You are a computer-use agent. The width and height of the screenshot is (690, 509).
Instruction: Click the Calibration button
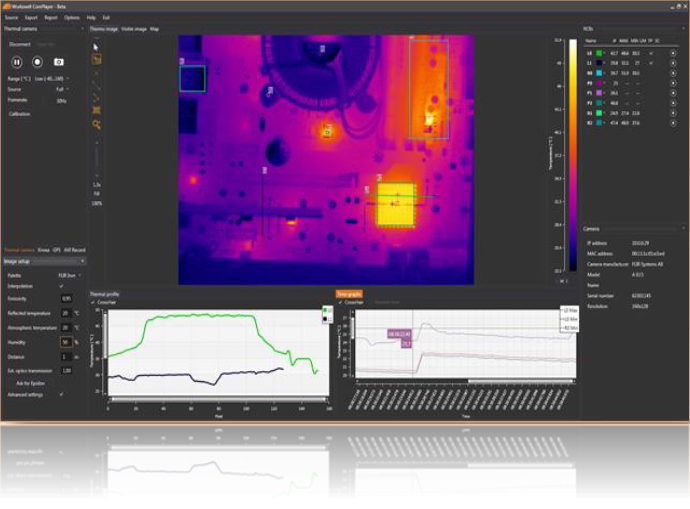click(19, 114)
